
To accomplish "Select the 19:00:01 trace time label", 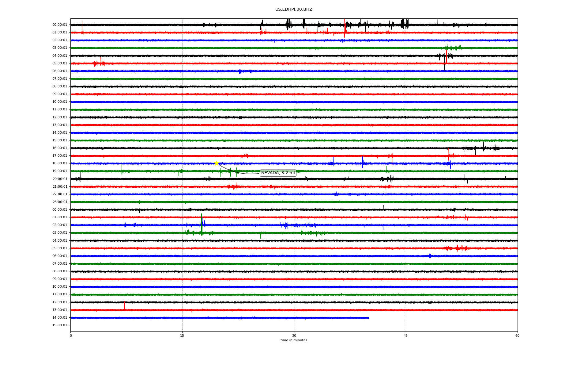I will 60,171.
